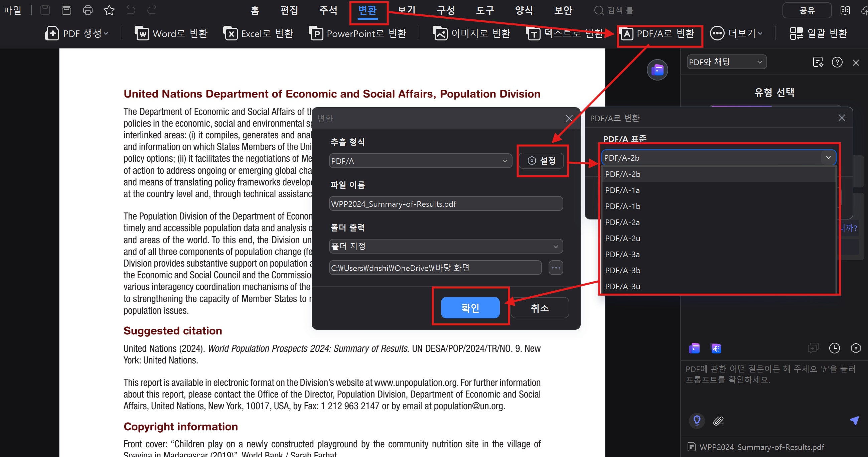
Task: Switch to the 홈 tab
Action: [255, 10]
